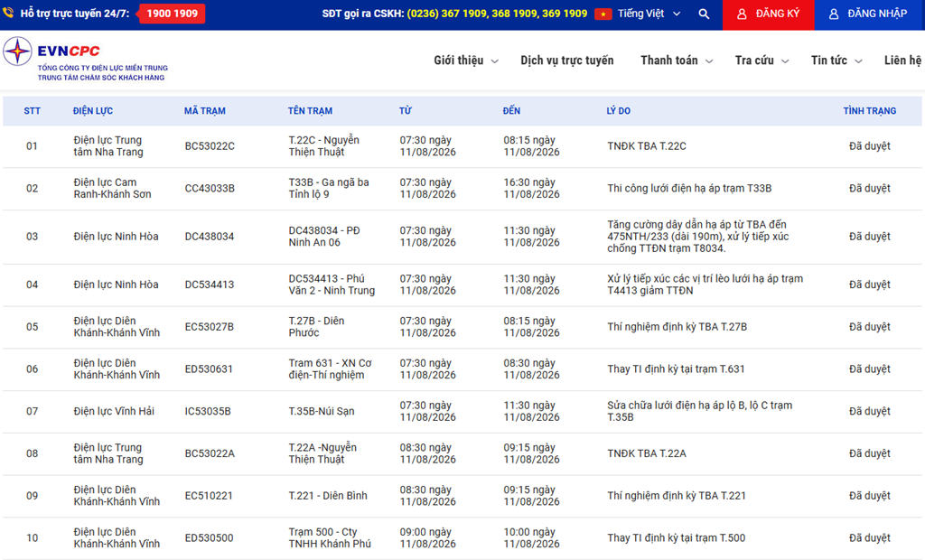925x560 pixels.
Task: Click station name T33B - Ga ngã ba
Action: 329,189
